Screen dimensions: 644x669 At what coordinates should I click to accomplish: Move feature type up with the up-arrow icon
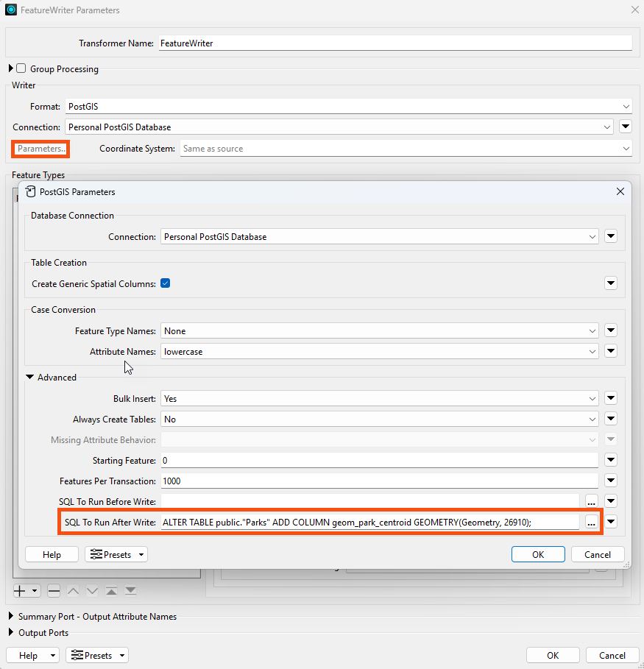point(73,590)
